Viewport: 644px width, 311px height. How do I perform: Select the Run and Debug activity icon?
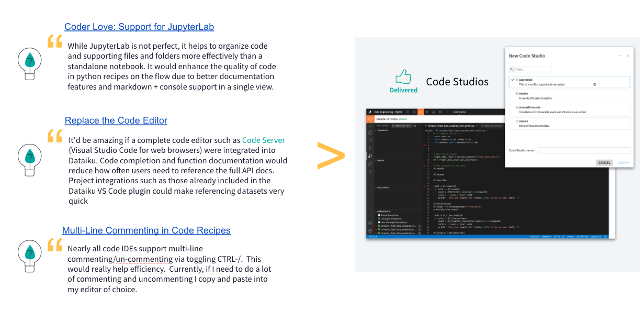click(370, 156)
